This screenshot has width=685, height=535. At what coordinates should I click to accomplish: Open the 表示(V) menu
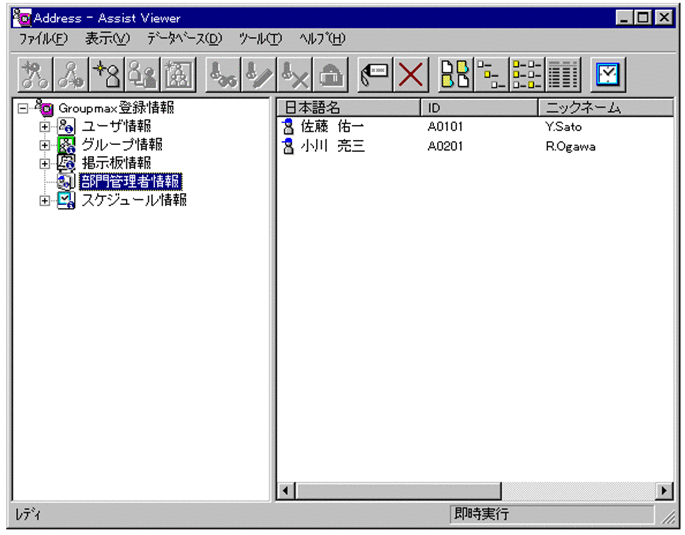coord(107,39)
